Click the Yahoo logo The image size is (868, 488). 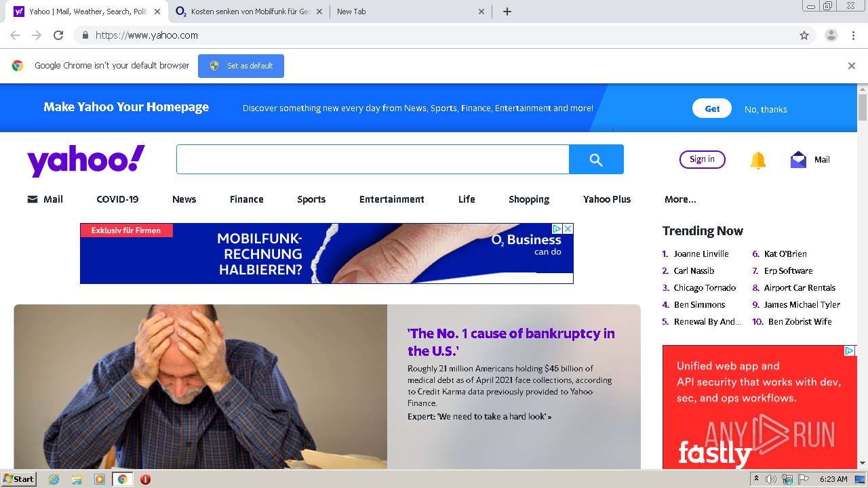point(86,160)
